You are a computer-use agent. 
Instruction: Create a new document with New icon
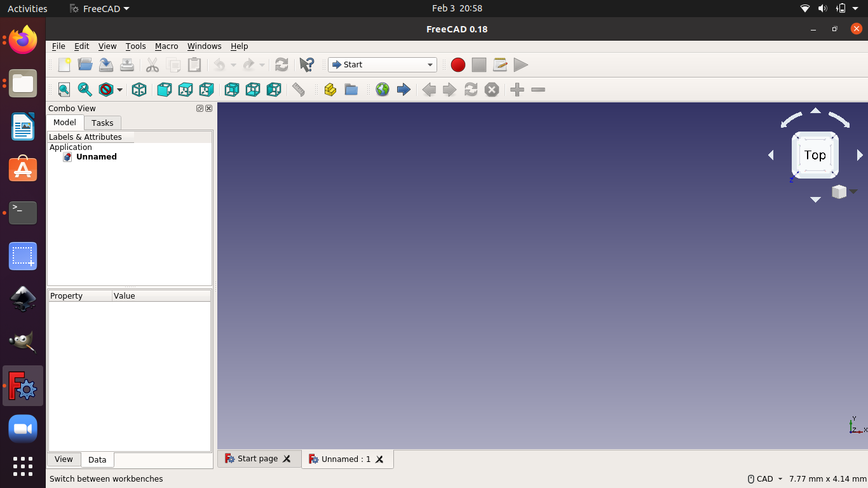point(64,65)
